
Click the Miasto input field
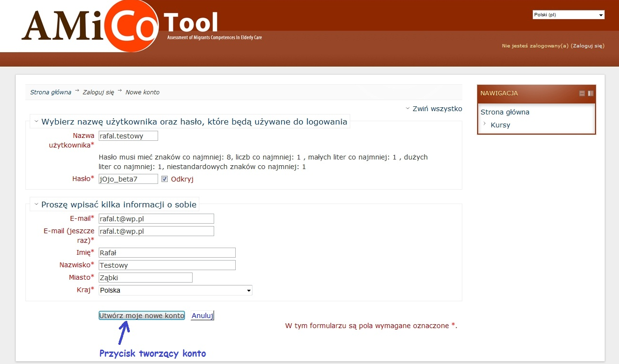[x=145, y=278]
